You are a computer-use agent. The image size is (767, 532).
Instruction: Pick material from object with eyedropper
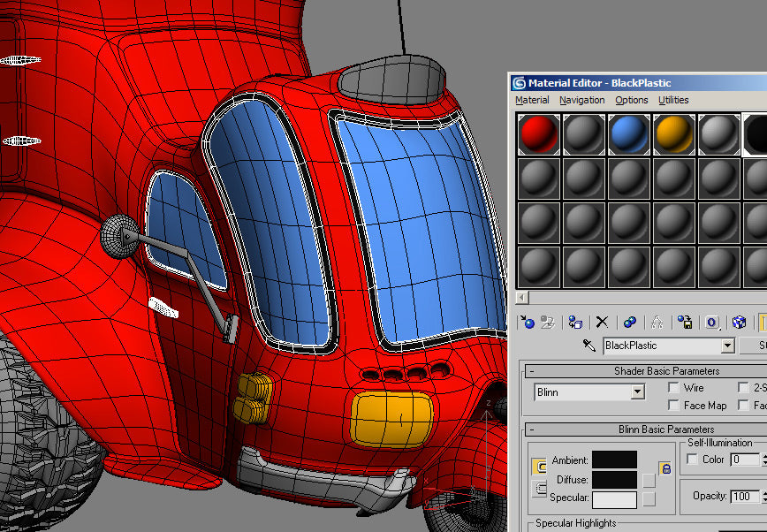(x=589, y=346)
